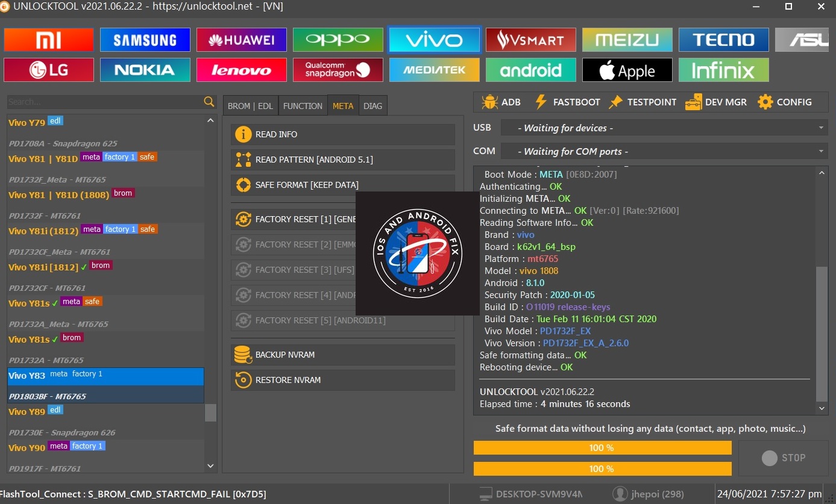Click the Vivo Version PD1732F_EX_A_2.6.0 value
836x504 pixels.
586,343
